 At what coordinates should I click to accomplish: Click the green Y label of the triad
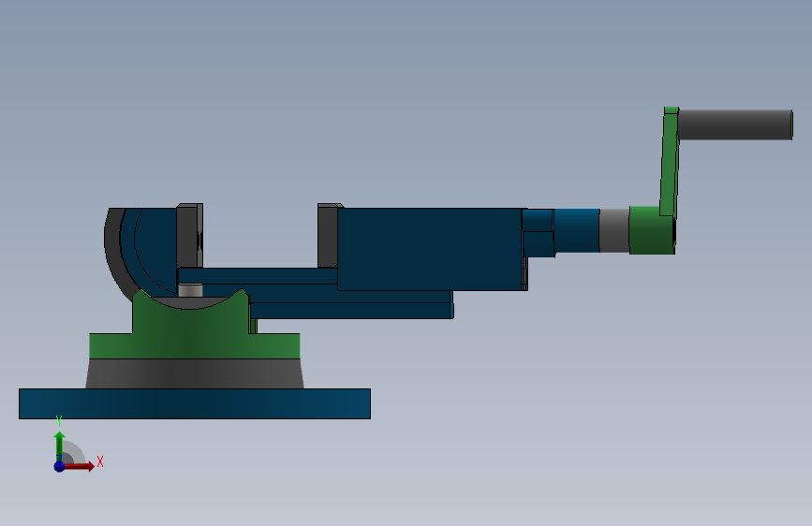[x=59, y=421]
